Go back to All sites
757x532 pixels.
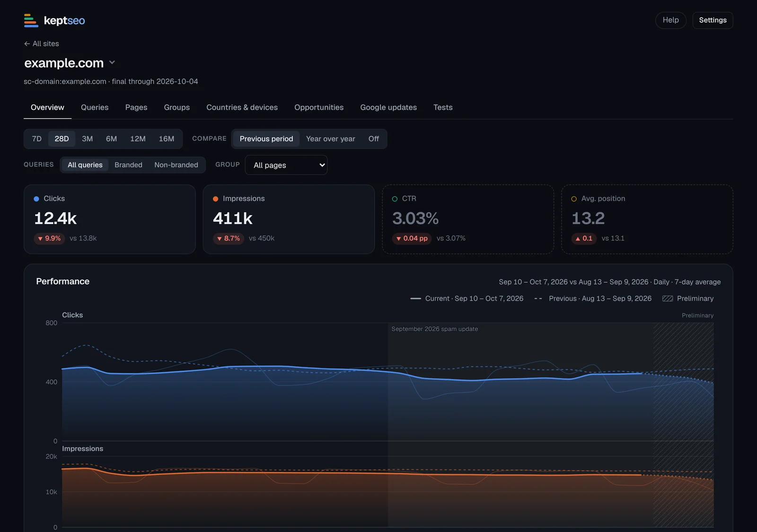(x=42, y=44)
